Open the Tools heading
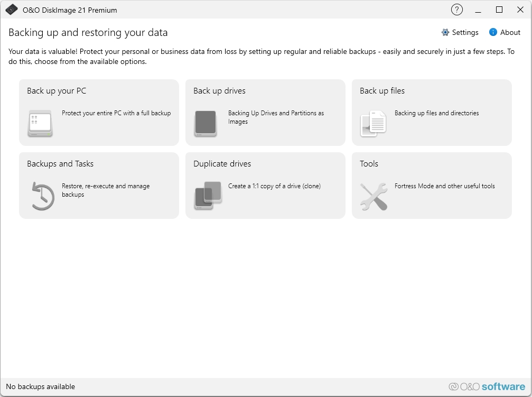The height and width of the screenshot is (397, 532). pos(369,164)
